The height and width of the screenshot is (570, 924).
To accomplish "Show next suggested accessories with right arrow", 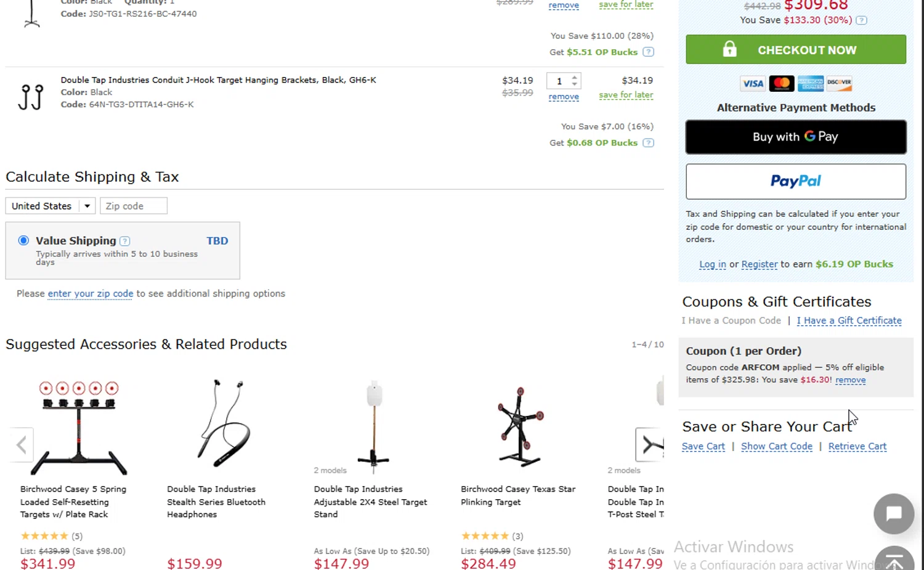I will click(x=650, y=444).
